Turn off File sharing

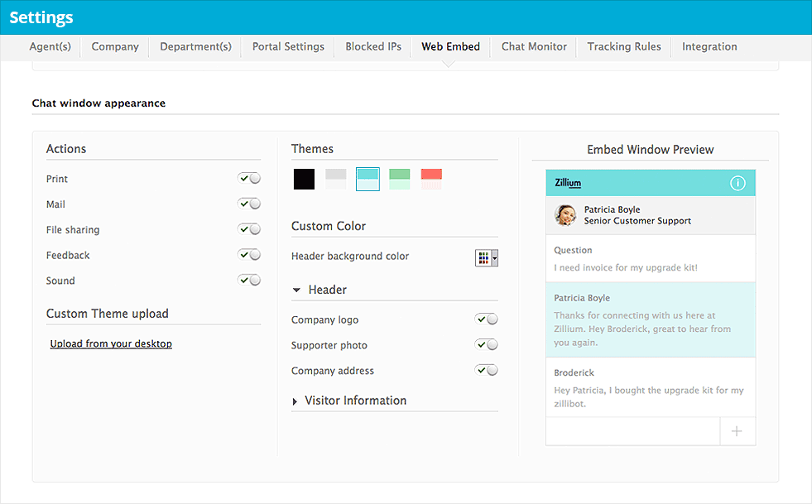pos(249,229)
